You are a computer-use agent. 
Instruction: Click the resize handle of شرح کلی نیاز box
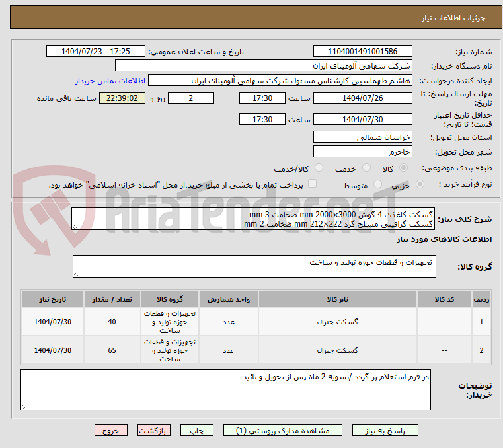pyautogui.click(x=75, y=227)
